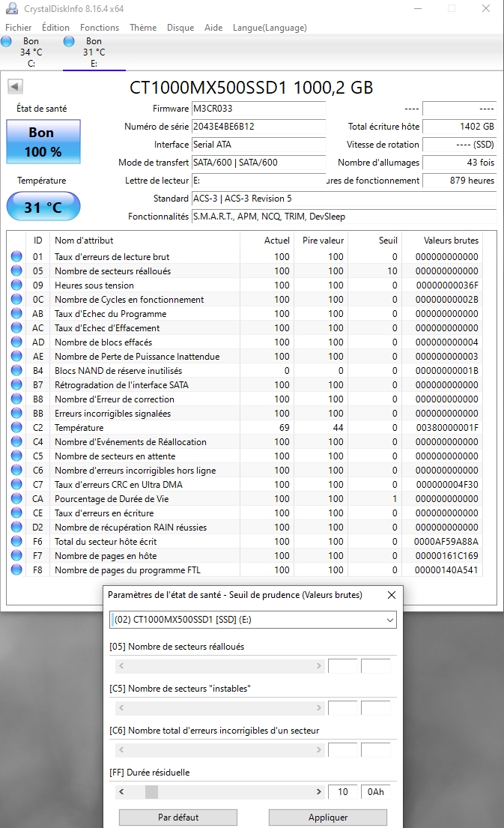This screenshot has width=504, height=828.
Task: Click the Firmware field M3CR033
Action: (258, 108)
